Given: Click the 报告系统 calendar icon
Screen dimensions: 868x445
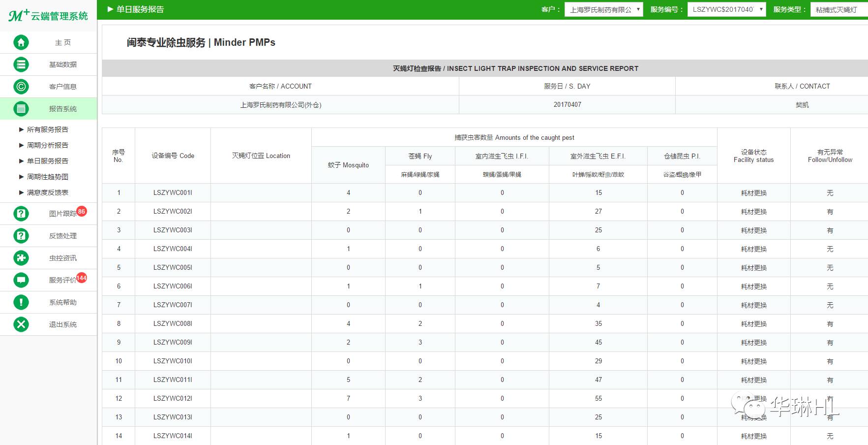Looking at the screenshot, I should (21, 109).
